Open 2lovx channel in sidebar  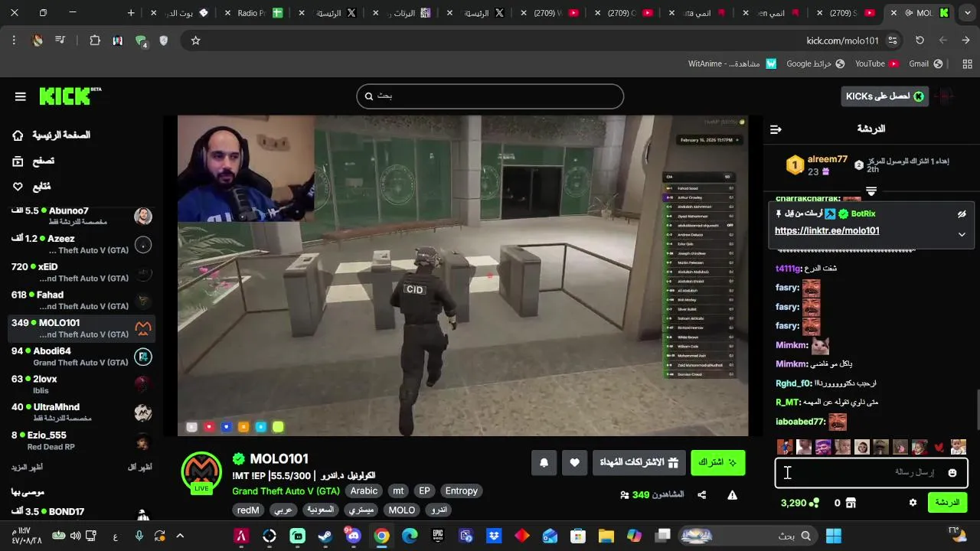click(x=81, y=384)
